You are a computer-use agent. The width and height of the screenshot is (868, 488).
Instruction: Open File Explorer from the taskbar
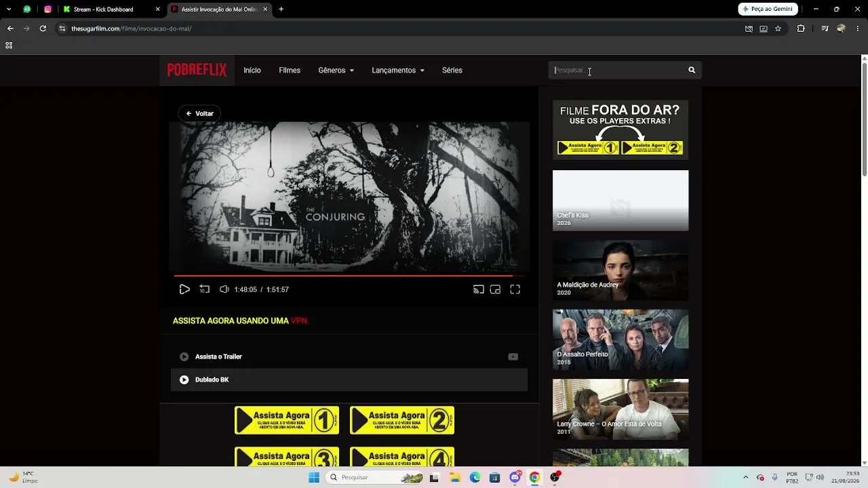(455, 477)
